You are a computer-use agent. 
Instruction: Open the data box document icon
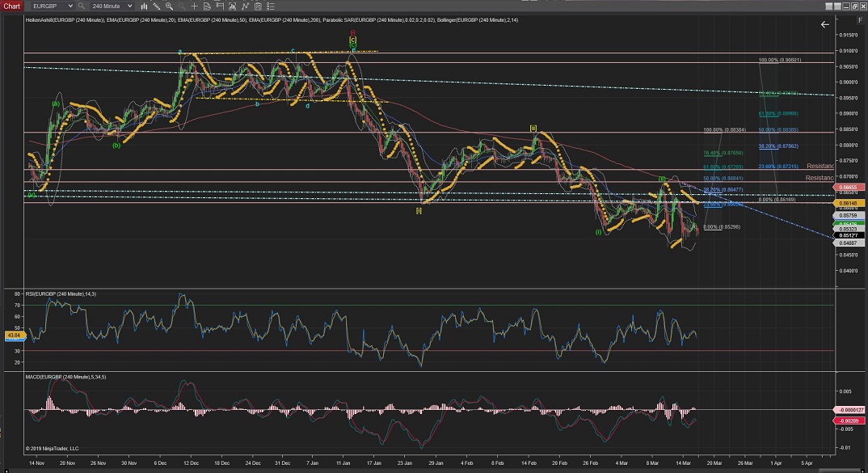207,6
